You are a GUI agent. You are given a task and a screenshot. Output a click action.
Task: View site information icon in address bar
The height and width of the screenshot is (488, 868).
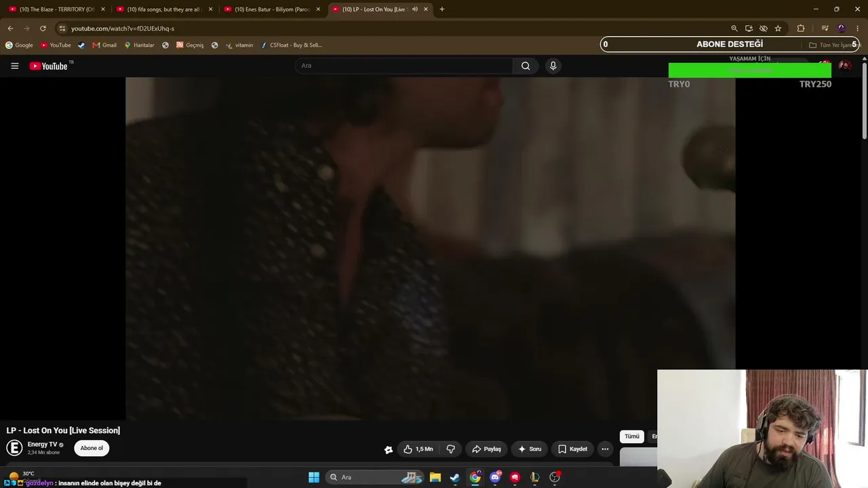point(62,28)
